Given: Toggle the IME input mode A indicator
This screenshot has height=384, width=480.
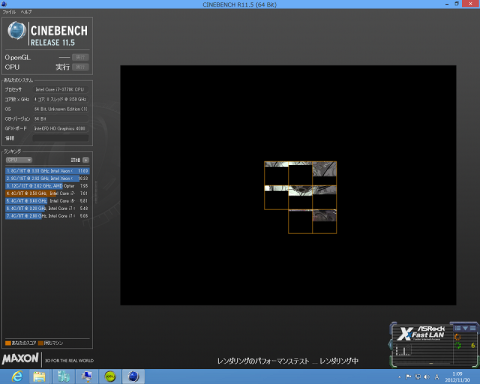Looking at the screenshot, I should [437, 377].
